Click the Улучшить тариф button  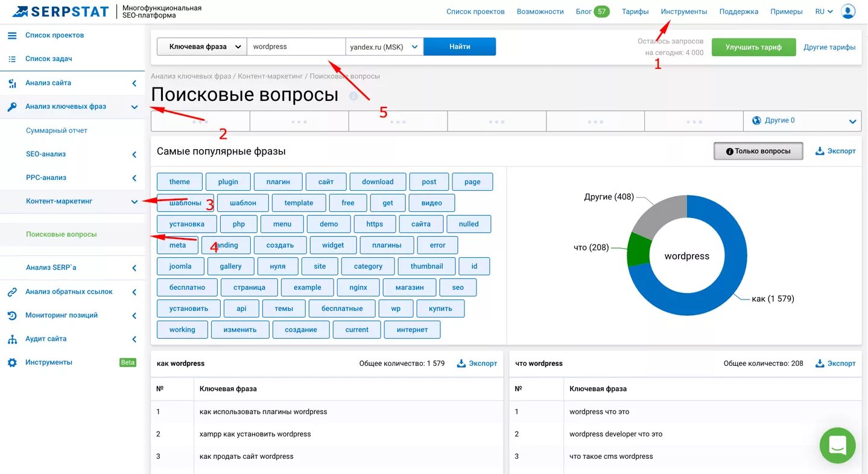pos(753,46)
